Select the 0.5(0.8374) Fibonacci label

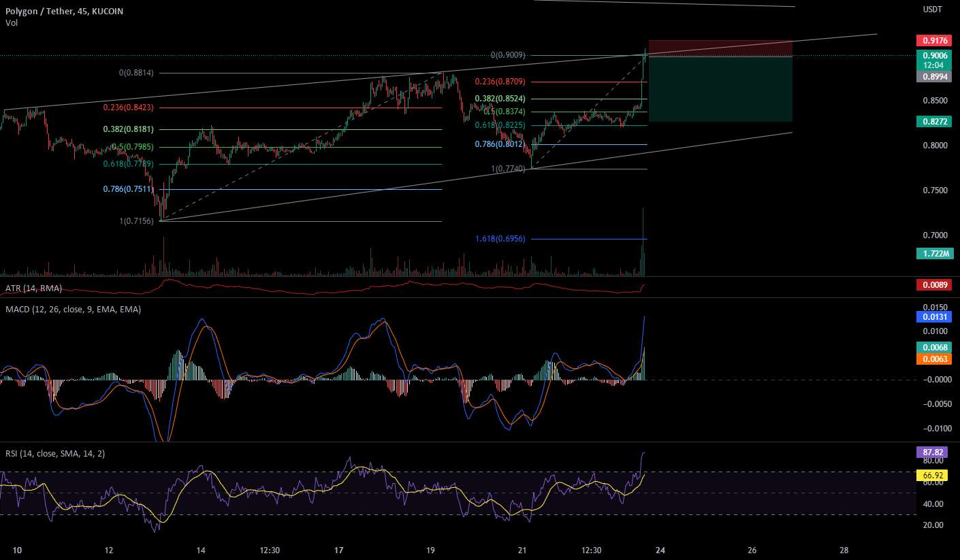click(504, 112)
